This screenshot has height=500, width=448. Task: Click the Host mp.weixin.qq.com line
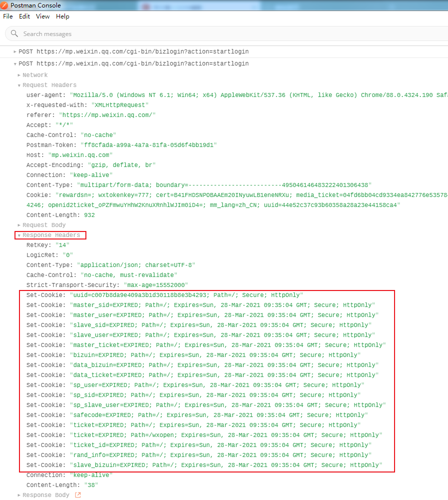69,155
